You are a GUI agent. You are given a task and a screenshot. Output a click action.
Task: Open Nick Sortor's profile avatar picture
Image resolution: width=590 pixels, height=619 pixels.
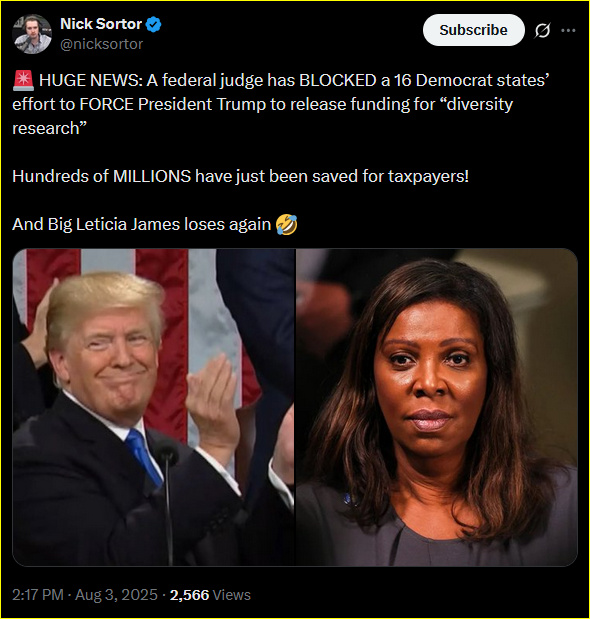pyautogui.click(x=32, y=34)
